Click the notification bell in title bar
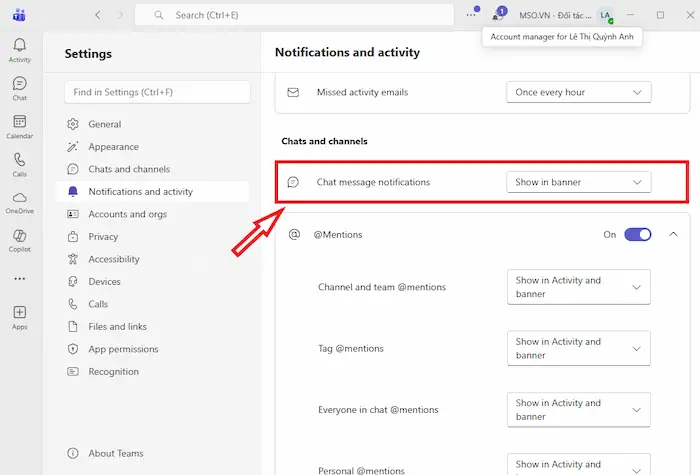 tap(499, 15)
